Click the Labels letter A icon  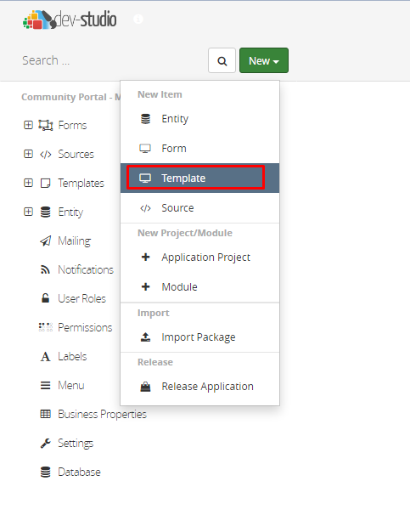(x=45, y=357)
